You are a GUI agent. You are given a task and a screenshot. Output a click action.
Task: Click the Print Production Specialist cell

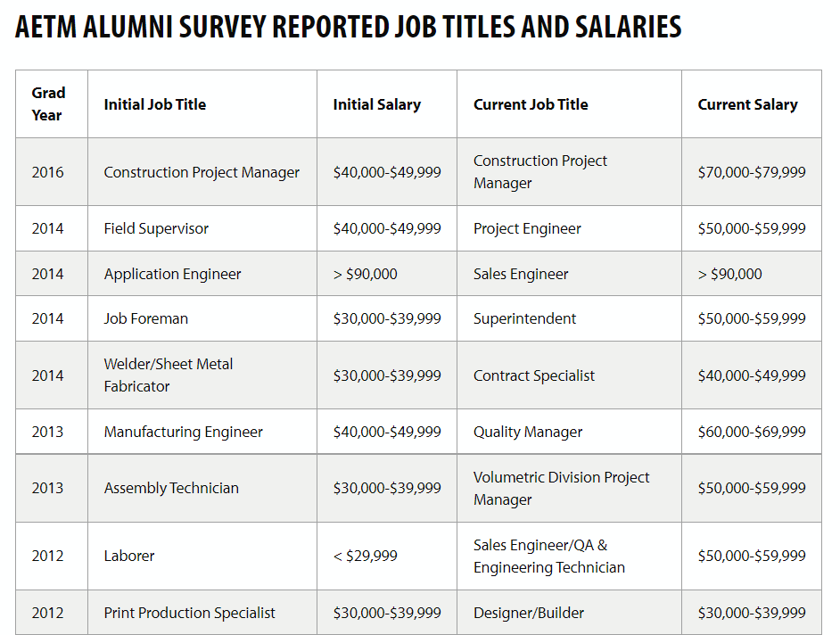(202, 613)
